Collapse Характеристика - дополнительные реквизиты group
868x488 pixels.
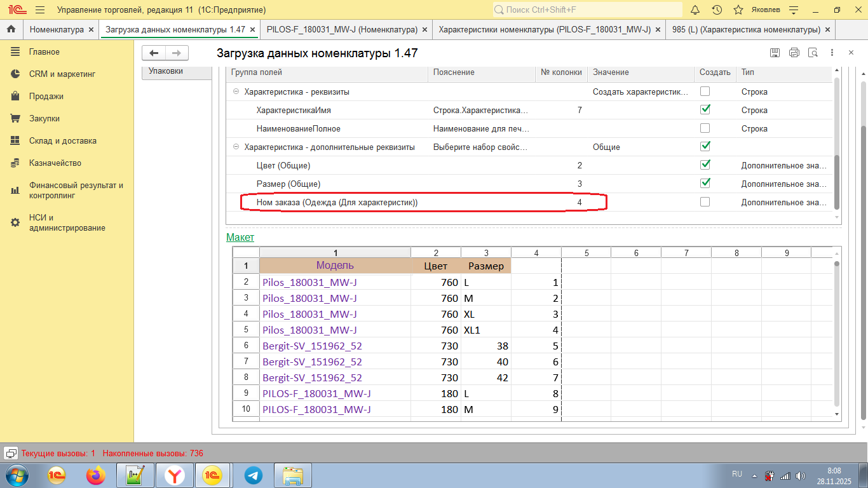(236, 147)
